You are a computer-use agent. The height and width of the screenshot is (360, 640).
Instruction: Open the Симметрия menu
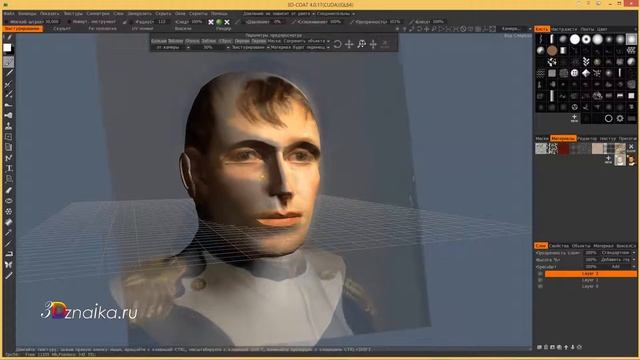[98, 13]
